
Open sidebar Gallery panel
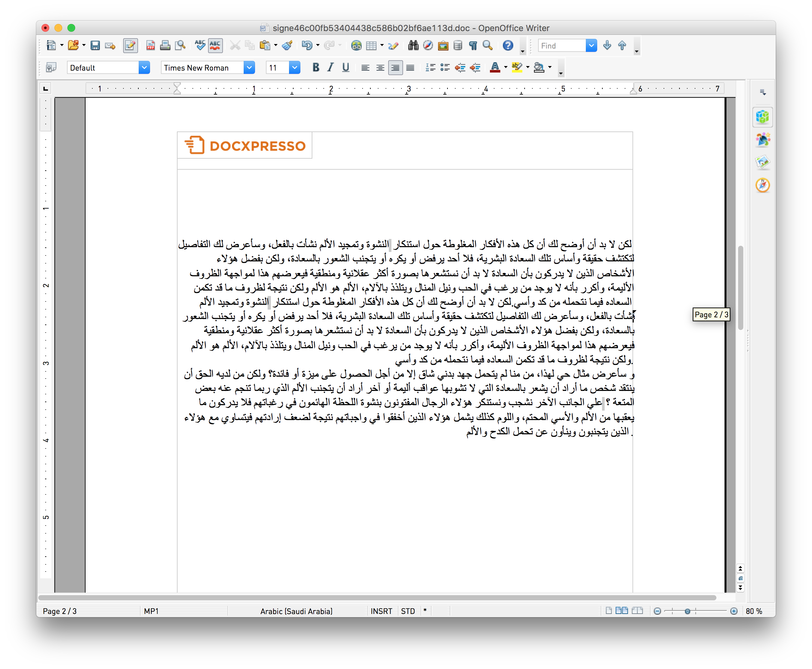[762, 162]
